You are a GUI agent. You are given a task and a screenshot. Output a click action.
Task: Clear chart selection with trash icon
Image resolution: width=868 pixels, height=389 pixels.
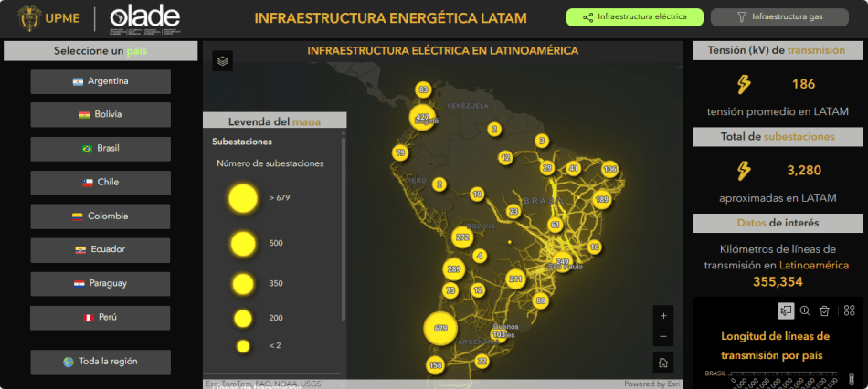[824, 310]
